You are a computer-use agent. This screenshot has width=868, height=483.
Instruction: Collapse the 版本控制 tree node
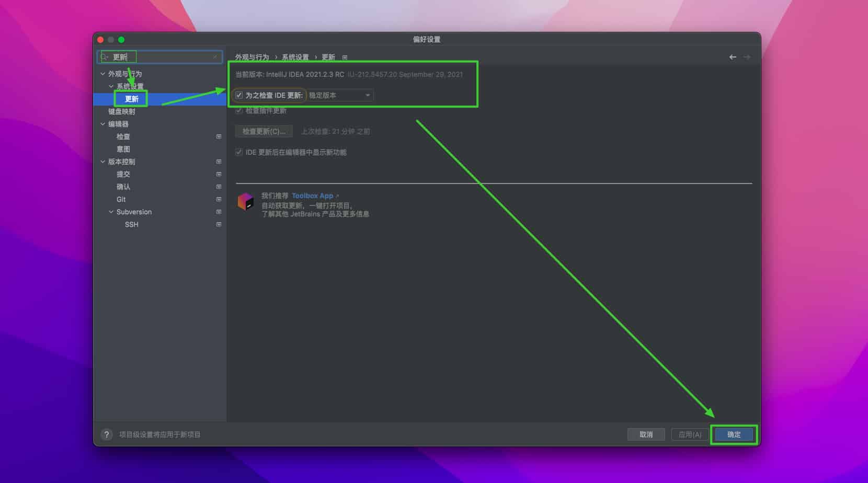coord(102,162)
